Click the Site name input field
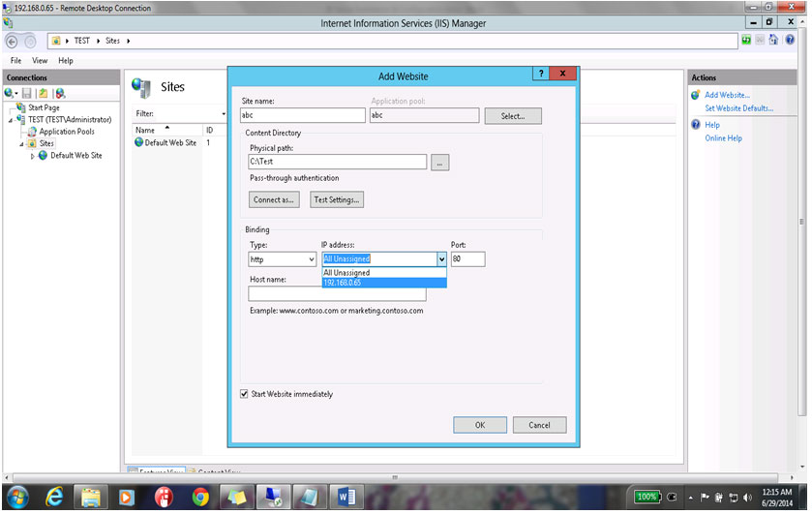The image size is (812, 514). 303,115
